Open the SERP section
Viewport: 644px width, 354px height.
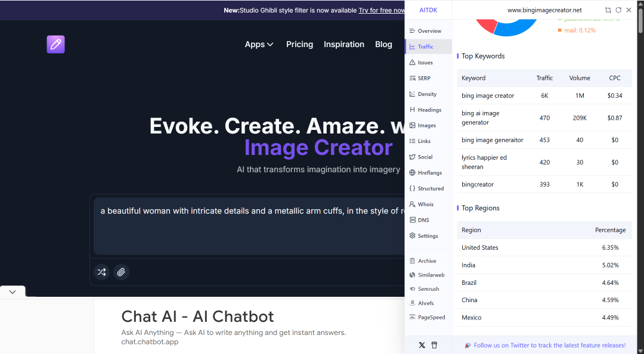click(x=428, y=78)
